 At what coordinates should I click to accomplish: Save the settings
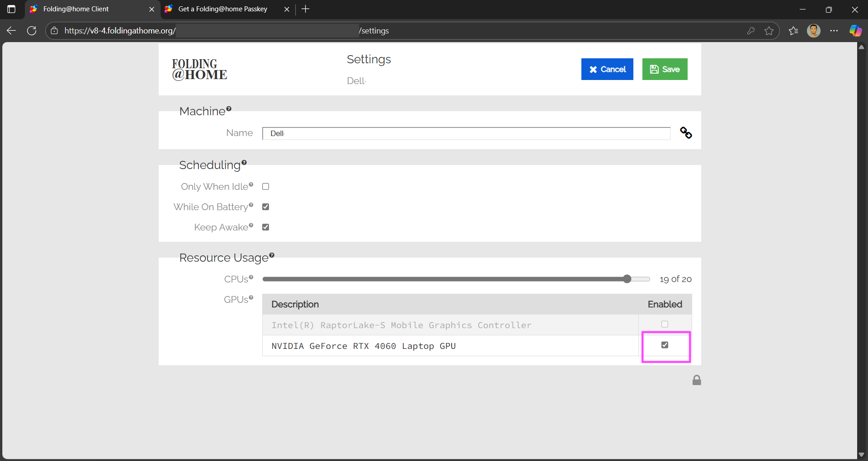tap(665, 69)
